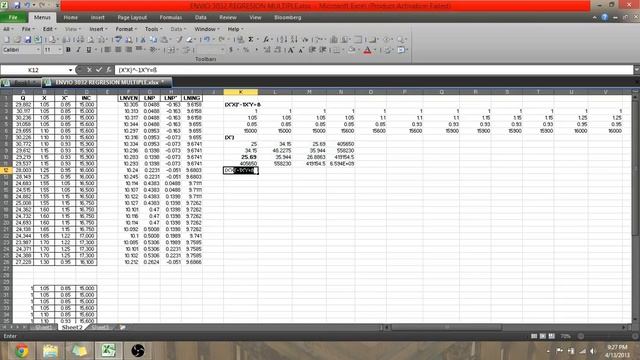This screenshot has height=360, width=640.
Task: Select the ENVIO 3032 REGRESION MULTIPLE workbook tab
Action: pyautogui.click(x=107, y=82)
